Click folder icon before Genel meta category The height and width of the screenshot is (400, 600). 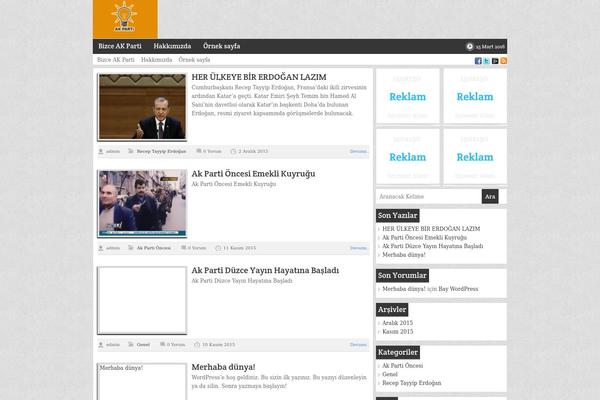[130, 344]
